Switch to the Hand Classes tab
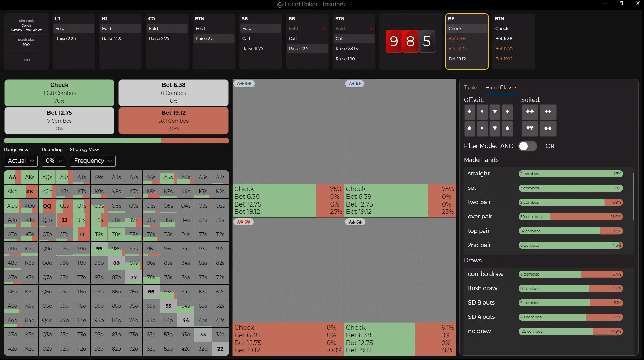644x360 pixels. (501, 88)
